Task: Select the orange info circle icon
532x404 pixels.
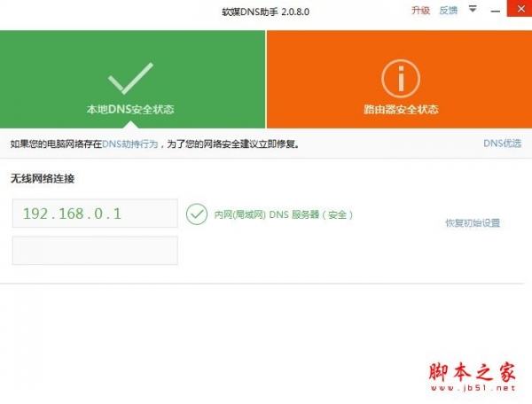Action: pyautogui.click(x=401, y=79)
